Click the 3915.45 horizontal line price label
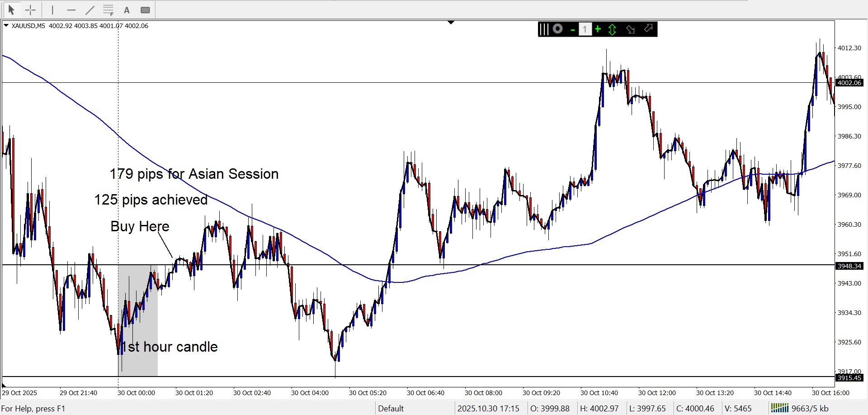 click(849, 378)
